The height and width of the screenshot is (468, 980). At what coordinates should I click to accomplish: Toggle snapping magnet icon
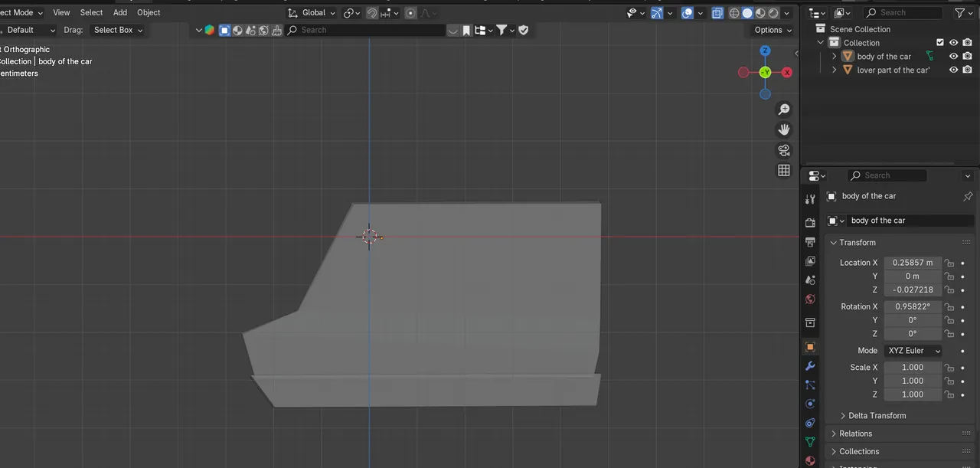371,13
